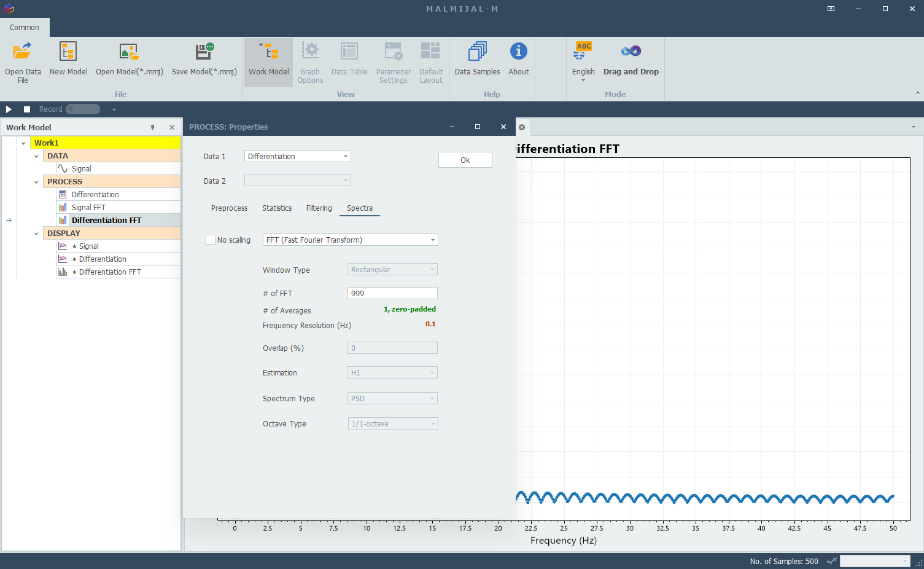Open the Data Samples help item
The height and width of the screenshot is (569, 924).
pos(477,60)
